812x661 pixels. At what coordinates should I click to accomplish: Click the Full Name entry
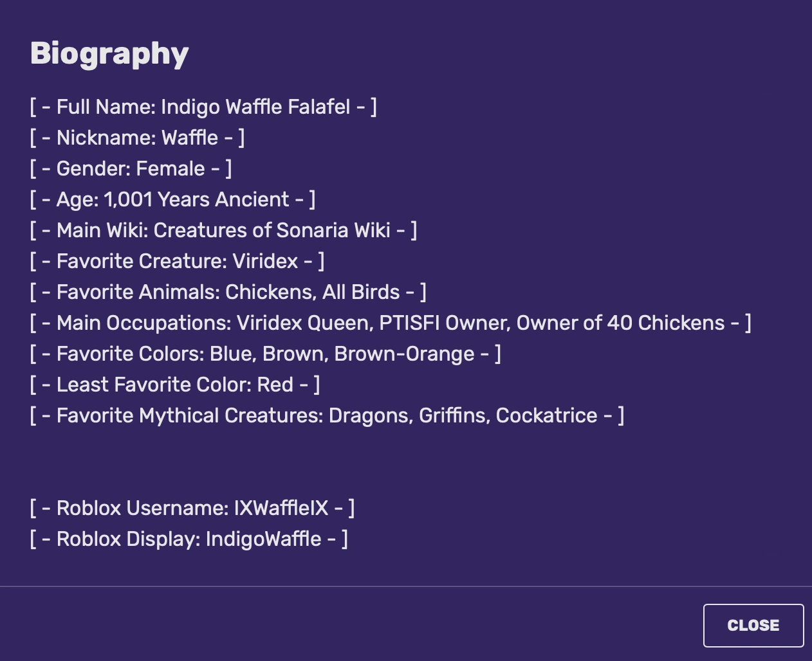coord(203,107)
